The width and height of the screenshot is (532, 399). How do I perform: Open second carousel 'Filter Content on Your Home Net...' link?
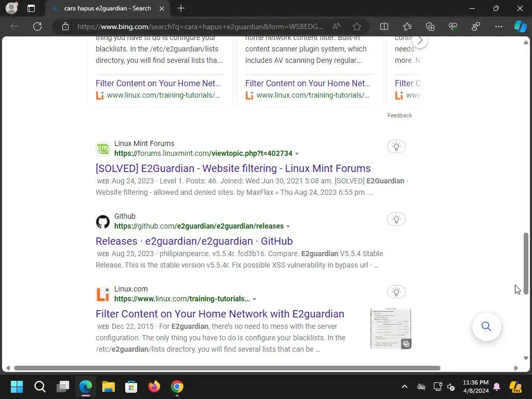pyautogui.click(x=308, y=84)
